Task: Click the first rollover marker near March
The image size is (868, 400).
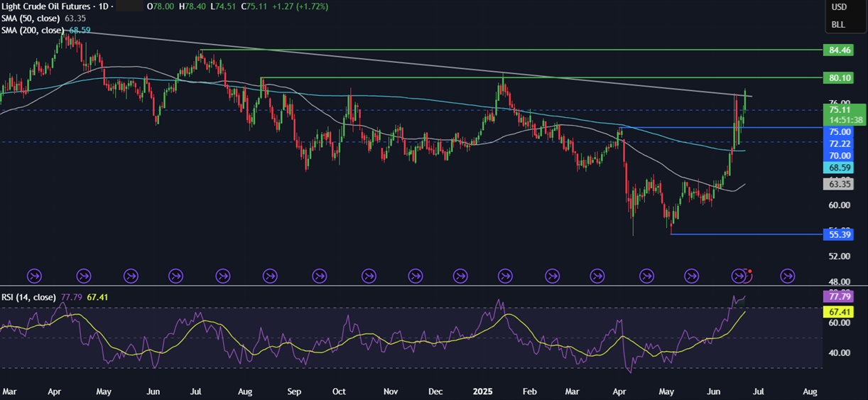Action: [x=34, y=275]
